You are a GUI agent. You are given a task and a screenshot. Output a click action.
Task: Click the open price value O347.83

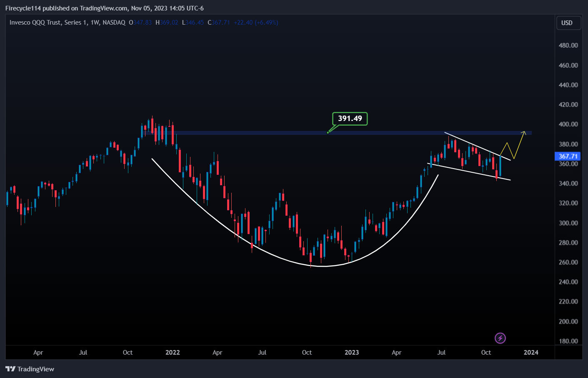tap(140, 23)
